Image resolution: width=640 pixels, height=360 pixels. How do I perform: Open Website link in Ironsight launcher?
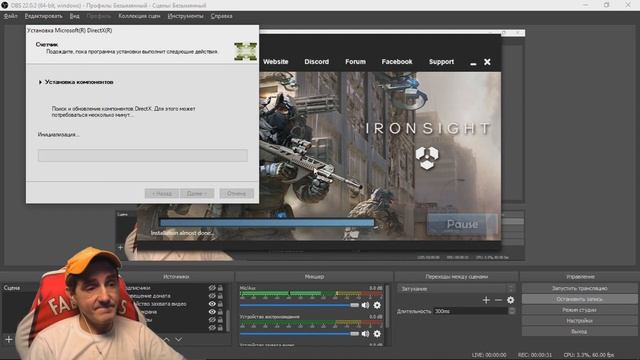pos(276,62)
